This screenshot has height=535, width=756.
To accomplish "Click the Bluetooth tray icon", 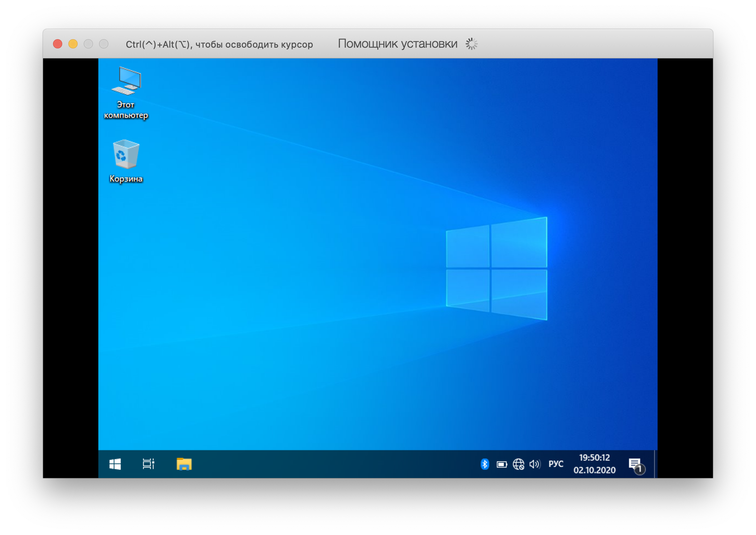I will (485, 464).
